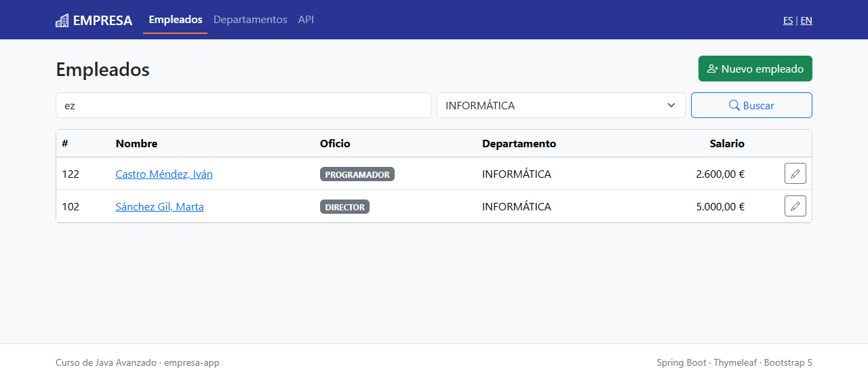
Task: Click the # column header
Action: pyautogui.click(x=65, y=143)
